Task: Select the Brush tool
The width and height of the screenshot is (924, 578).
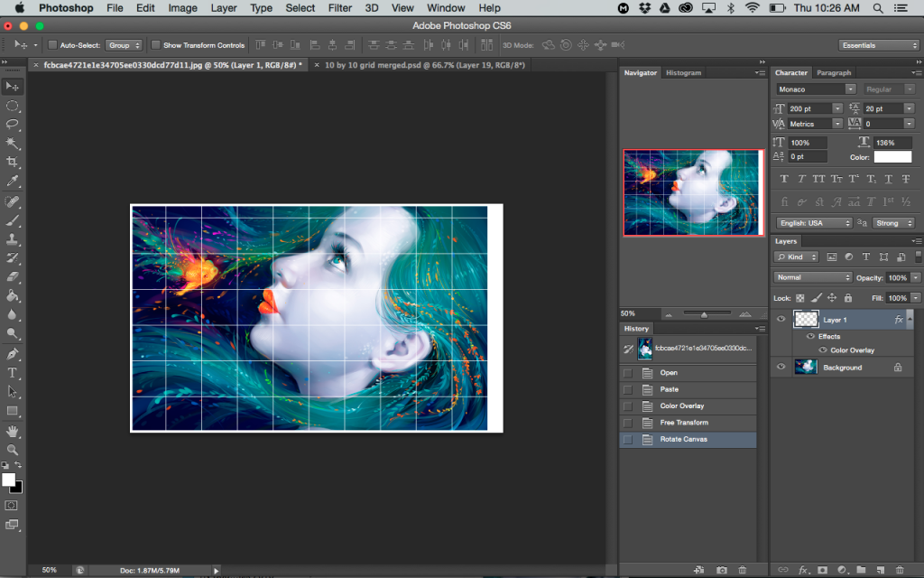Action: [x=12, y=220]
